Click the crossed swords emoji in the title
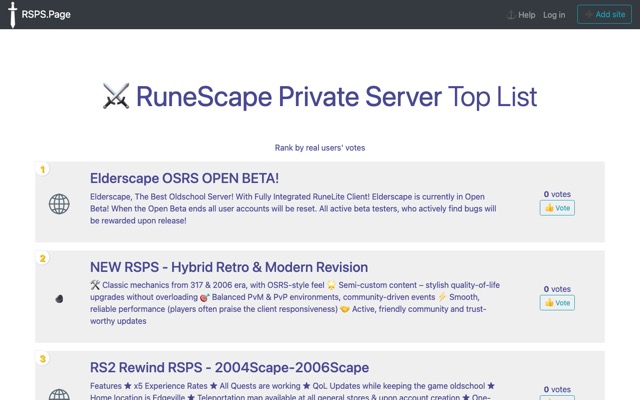This screenshot has width=640, height=400. (116, 96)
